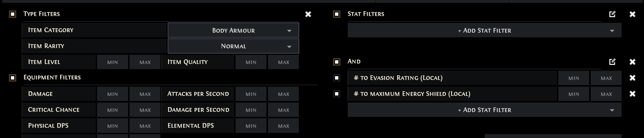Remove the And stat group
The height and width of the screenshot is (138, 644).
[632, 62]
